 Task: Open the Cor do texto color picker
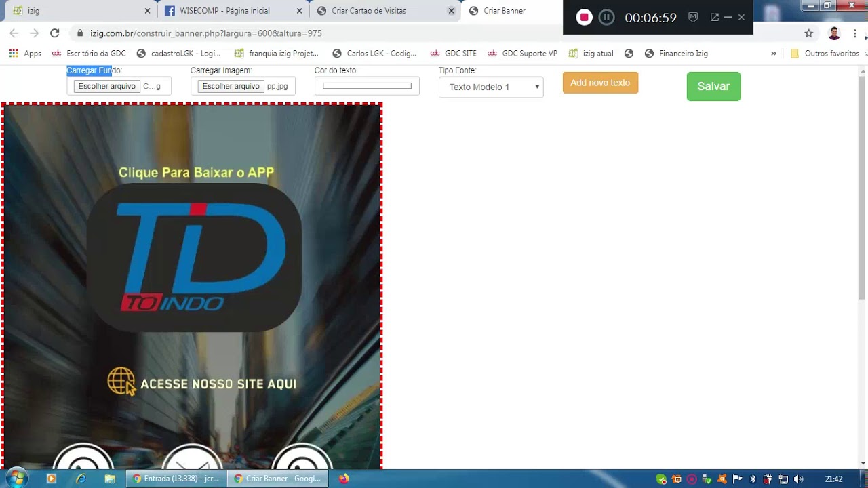tap(367, 86)
